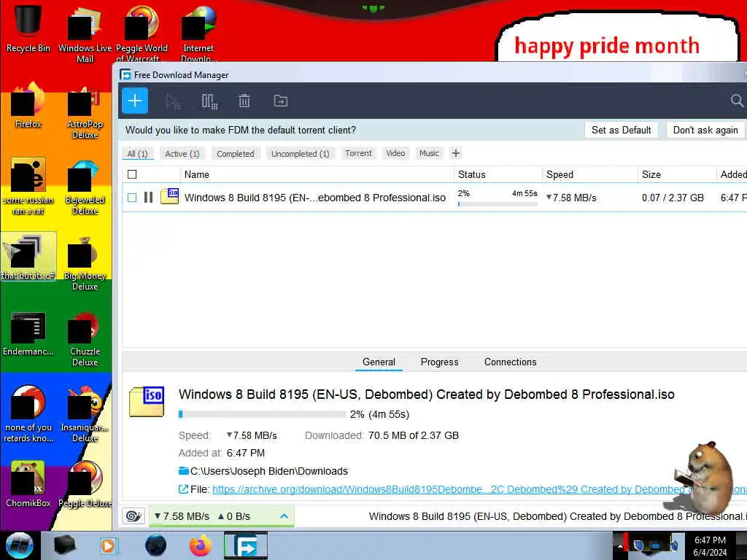Screen dimensions: 747x560
Task: Open Recycle Bin on desktop
Action: (28, 27)
